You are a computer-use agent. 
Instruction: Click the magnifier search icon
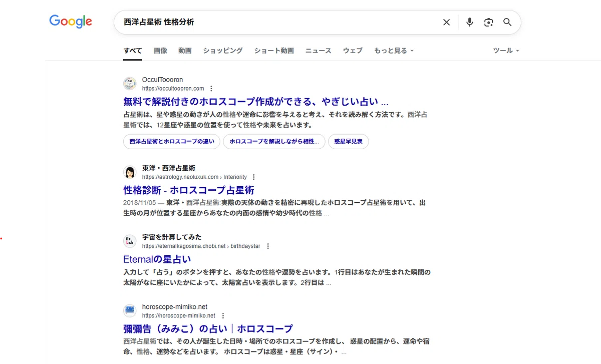pyautogui.click(x=507, y=22)
